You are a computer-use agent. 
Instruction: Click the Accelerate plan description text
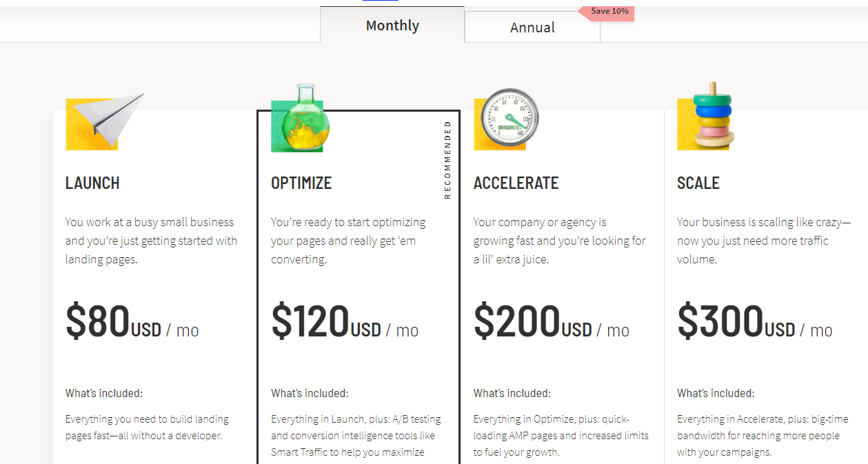tap(559, 241)
